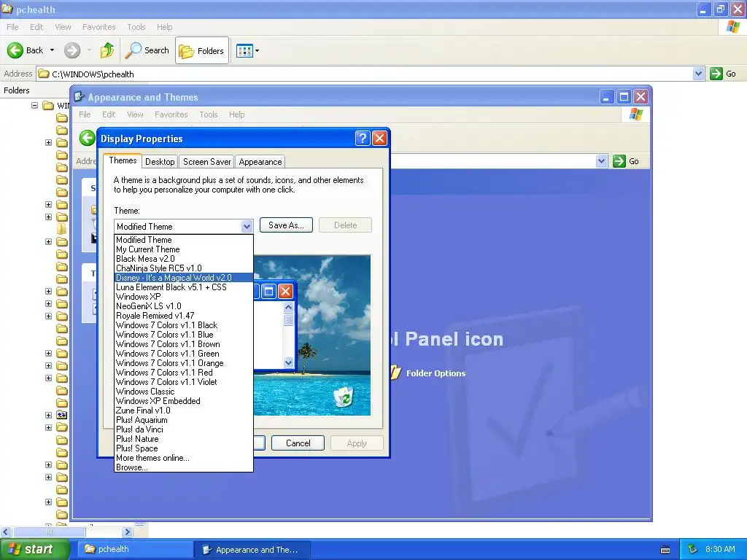Select Plus! Aquarium theme
Screen dimensions: 747x560
(x=183, y=420)
